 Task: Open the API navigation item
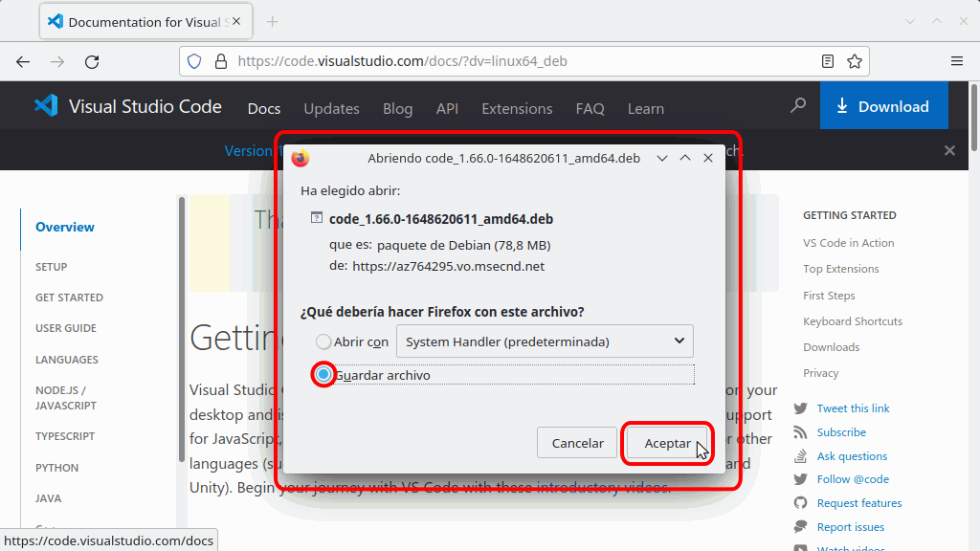pyautogui.click(x=447, y=109)
